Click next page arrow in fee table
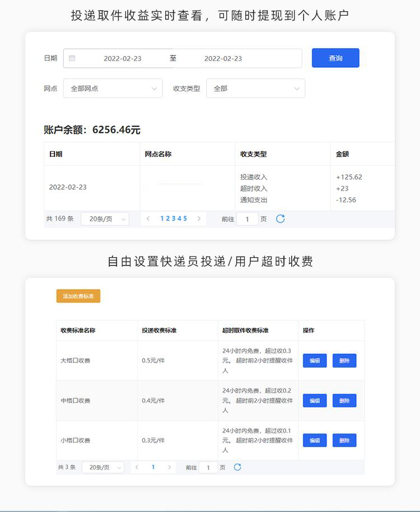 pyautogui.click(x=170, y=467)
